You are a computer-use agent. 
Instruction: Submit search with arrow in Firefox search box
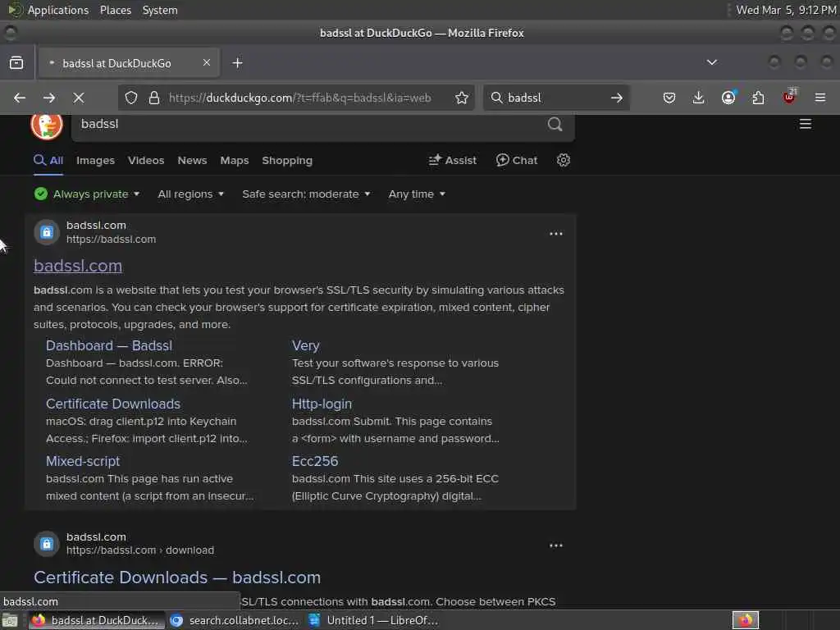pos(617,98)
